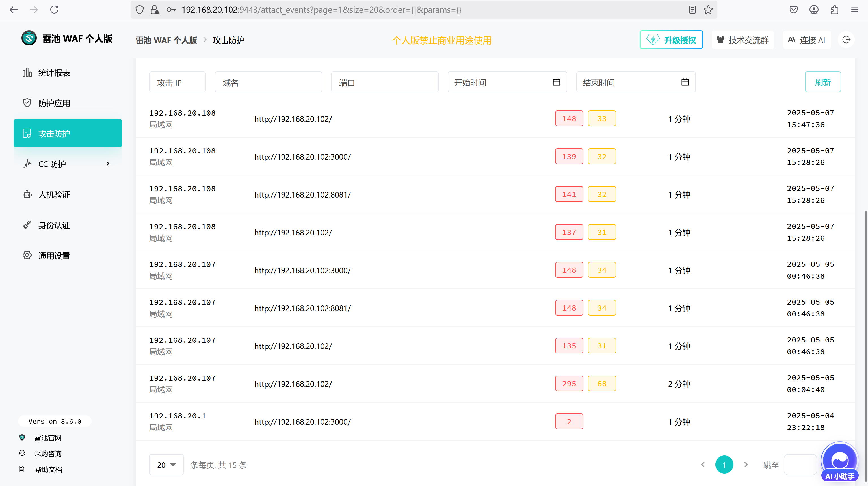Click red 2 badge for 192.168.20.1
The height and width of the screenshot is (486, 868).
[569, 421]
